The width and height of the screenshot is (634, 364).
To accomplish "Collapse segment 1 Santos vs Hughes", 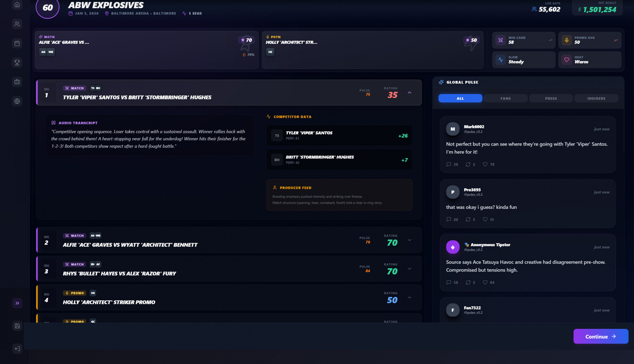I will click(x=409, y=93).
